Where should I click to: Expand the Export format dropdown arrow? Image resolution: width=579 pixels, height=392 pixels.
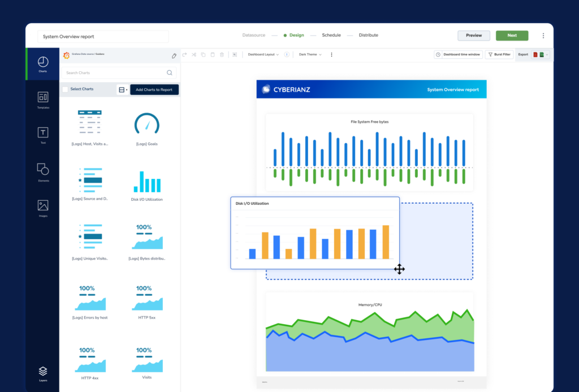(547, 55)
